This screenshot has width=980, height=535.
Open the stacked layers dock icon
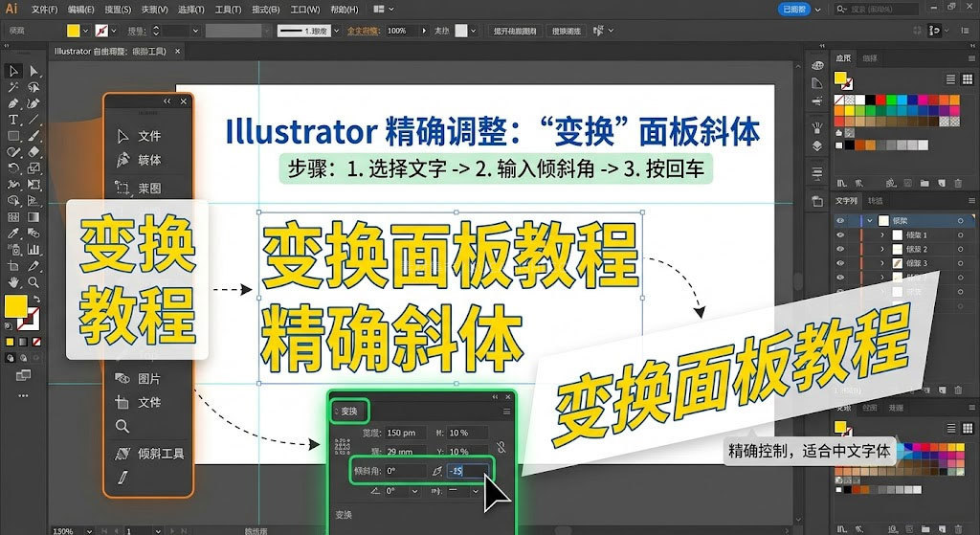click(x=817, y=145)
